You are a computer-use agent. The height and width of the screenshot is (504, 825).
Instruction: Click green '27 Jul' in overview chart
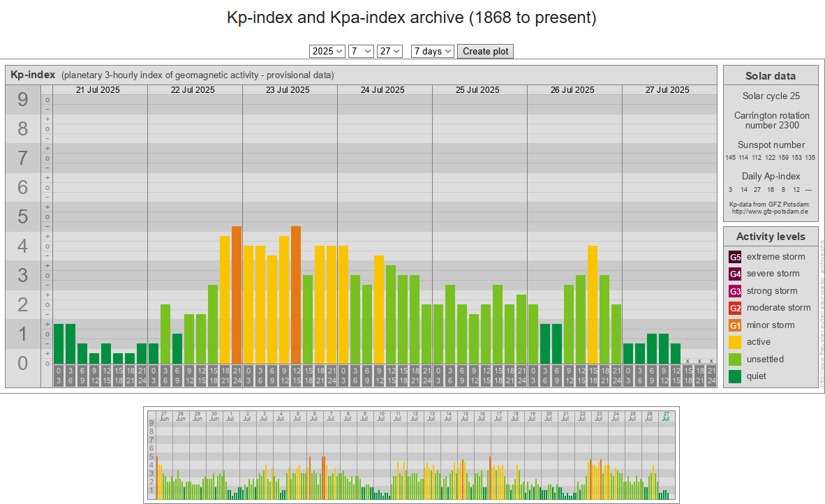pyautogui.click(x=666, y=416)
